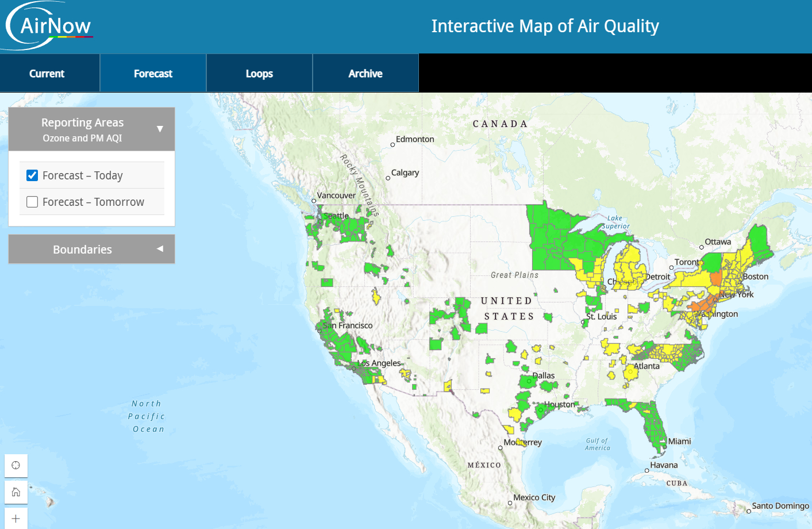Select the Forecast tab
Screen dimensions: 812x529
click(x=153, y=74)
